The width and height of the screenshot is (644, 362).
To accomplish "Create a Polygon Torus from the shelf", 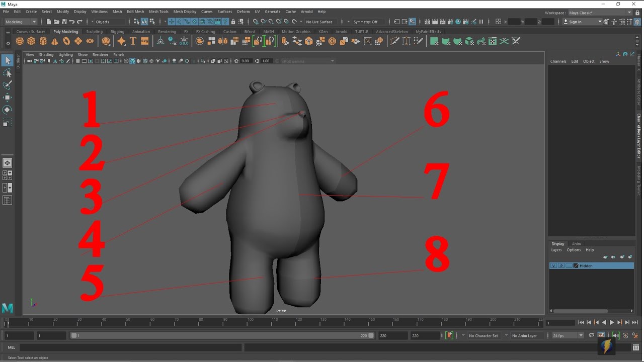I will [66, 41].
